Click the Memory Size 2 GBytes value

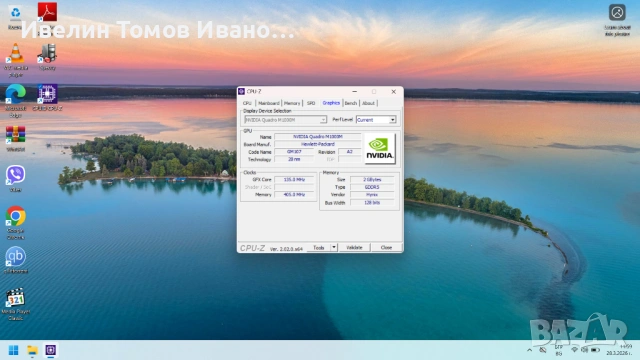coord(372,179)
